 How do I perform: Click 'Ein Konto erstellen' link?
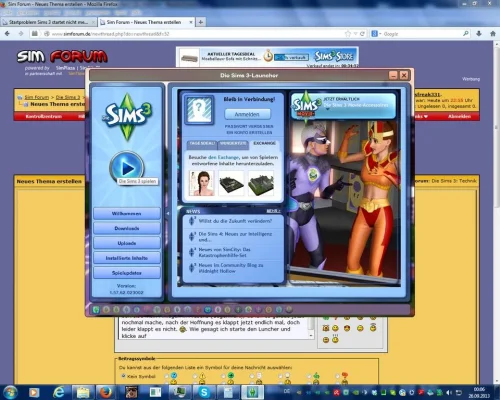(x=249, y=133)
